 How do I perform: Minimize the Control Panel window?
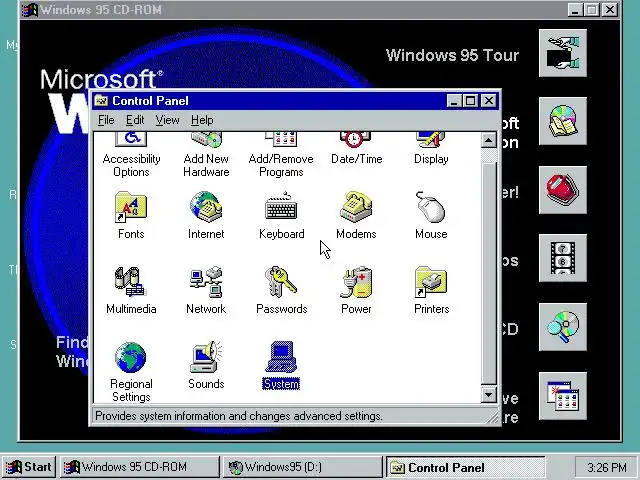(x=453, y=100)
